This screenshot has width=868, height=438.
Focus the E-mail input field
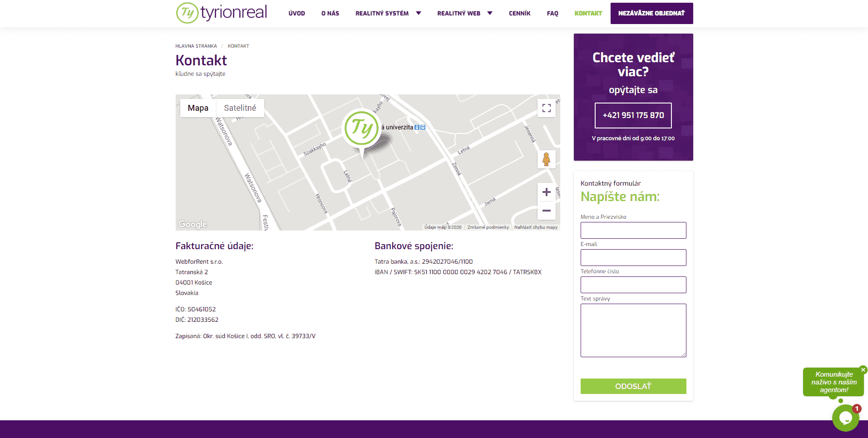[x=633, y=257]
